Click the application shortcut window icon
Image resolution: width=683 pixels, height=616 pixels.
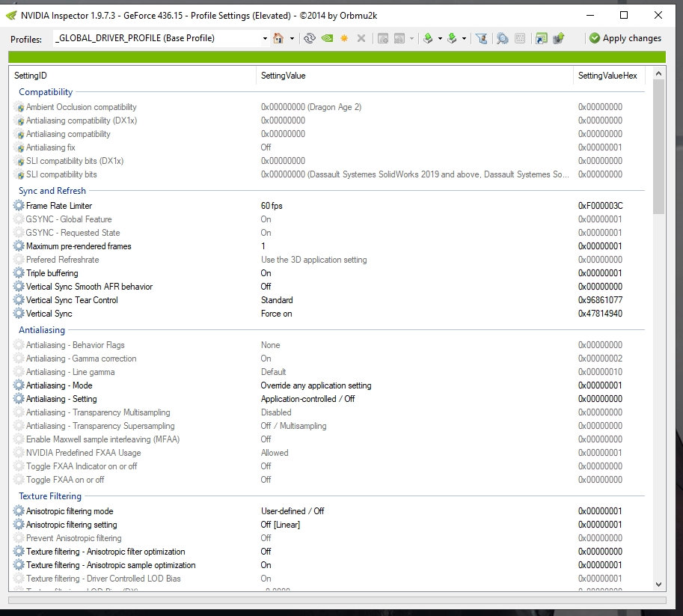pyautogui.click(x=542, y=38)
